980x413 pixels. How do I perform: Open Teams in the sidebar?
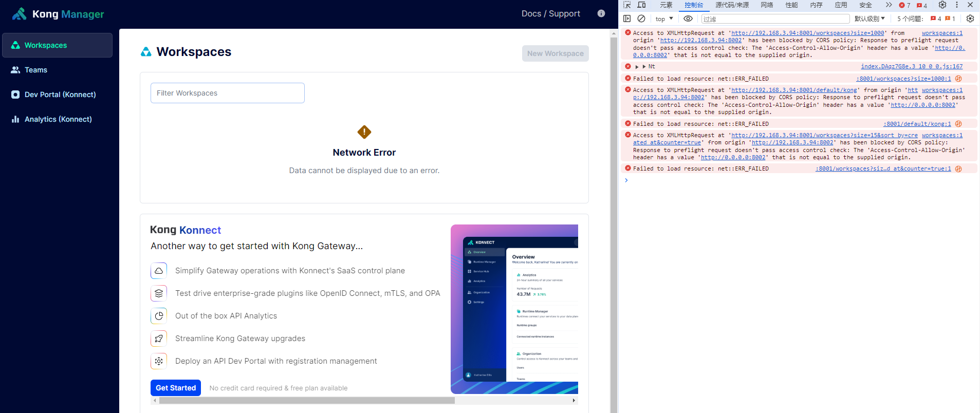tap(58, 70)
